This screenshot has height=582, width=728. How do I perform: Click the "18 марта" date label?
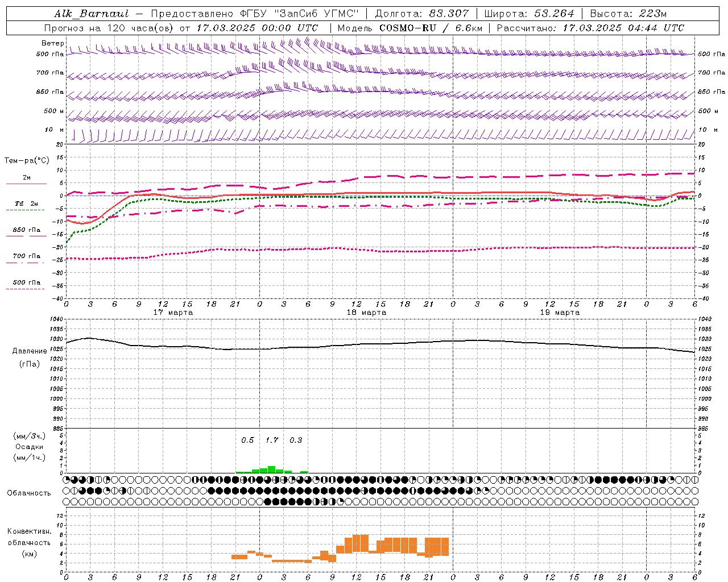coord(366,313)
